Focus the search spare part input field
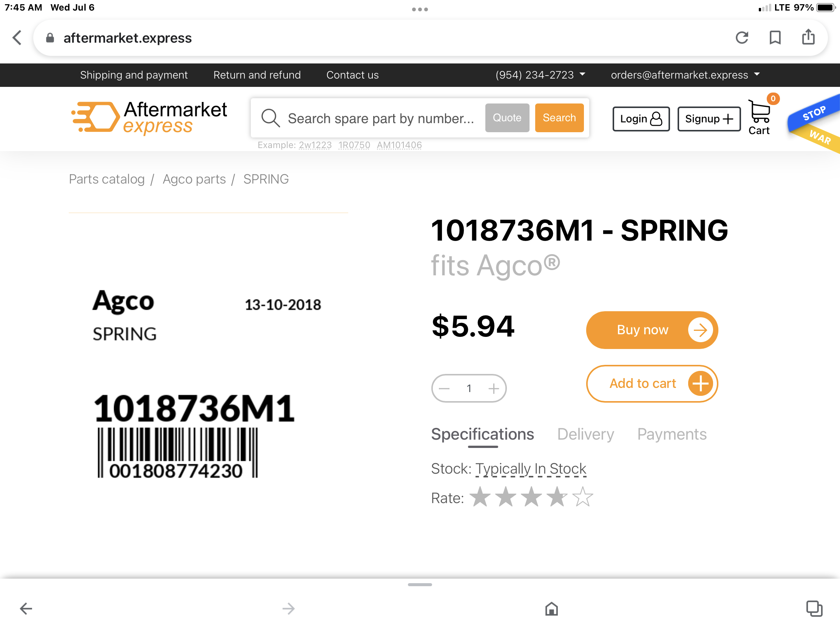The image size is (840, 630). [x=381, y=119]
